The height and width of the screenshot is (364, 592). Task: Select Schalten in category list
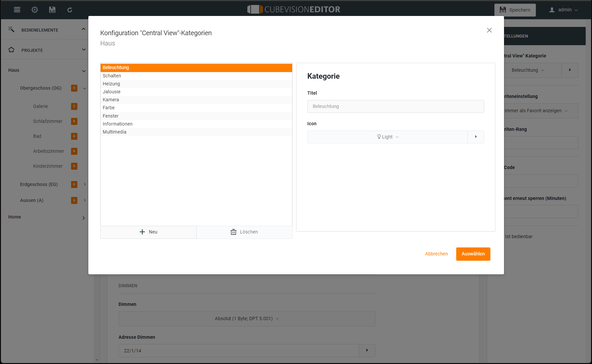tap(196, 76)
